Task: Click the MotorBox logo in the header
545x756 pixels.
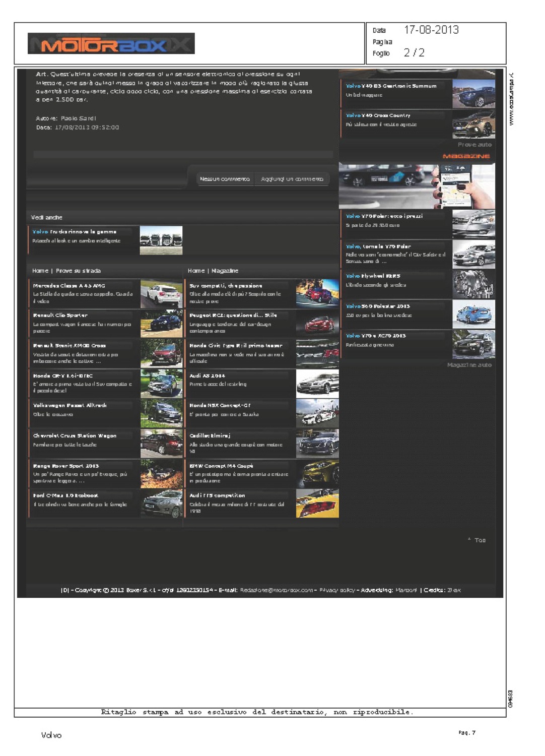Action: (111, 44)
